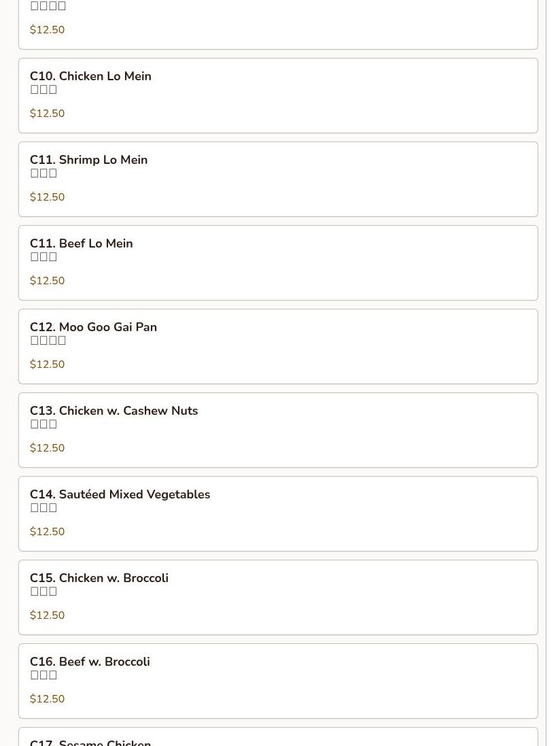Viewport: 560px width, 746px height.
Task: Open C12. Moo Goo Gai Pan
Action: click(x=278, y=347)
